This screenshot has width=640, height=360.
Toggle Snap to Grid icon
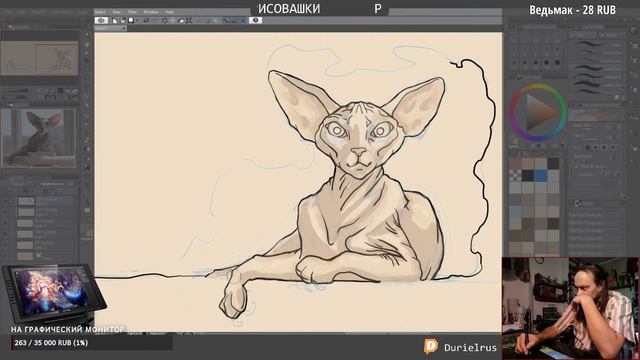tap(242, 20)
